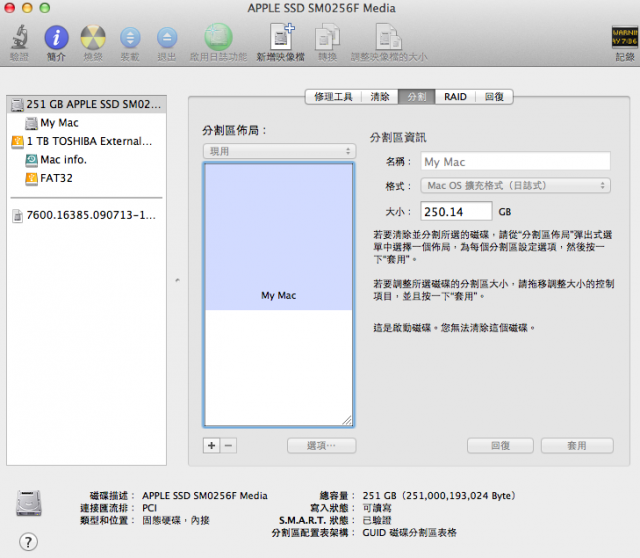Screen dimensions: 640x558
Task: Click the Options (選項…) button
Action: pos(322,445)
